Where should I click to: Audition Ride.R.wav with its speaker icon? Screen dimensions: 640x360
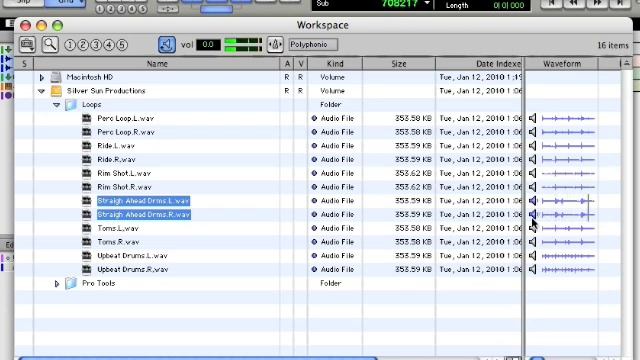[532, 160]
